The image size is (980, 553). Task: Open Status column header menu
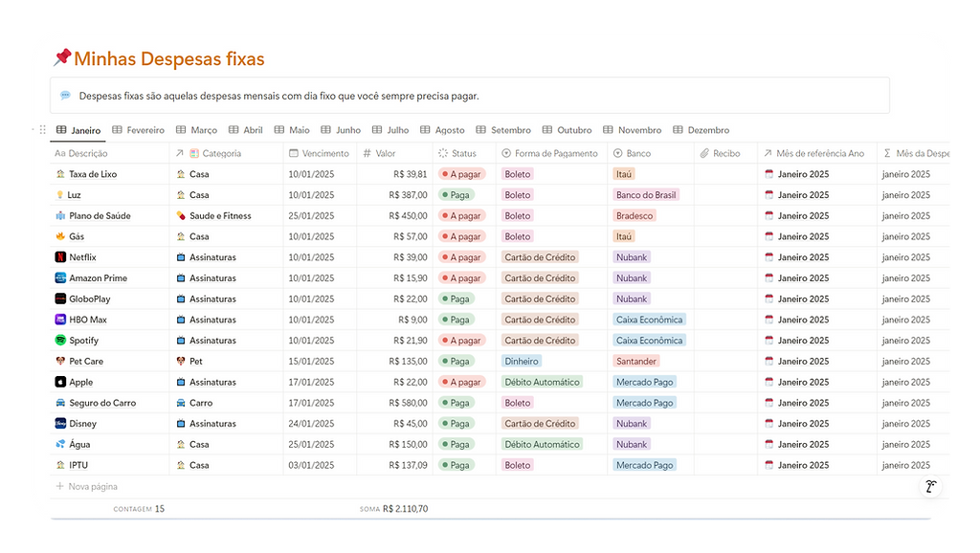463,153
